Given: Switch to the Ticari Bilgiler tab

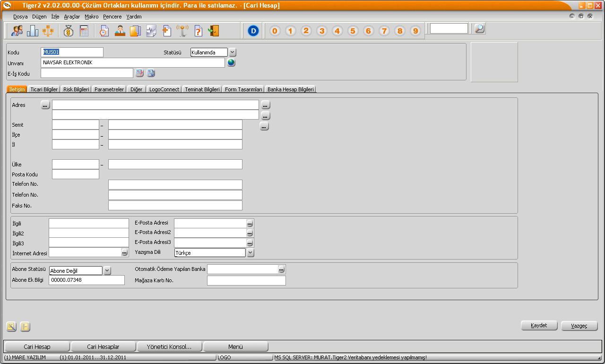Looking at the screenshot, I should coord(44,89).
